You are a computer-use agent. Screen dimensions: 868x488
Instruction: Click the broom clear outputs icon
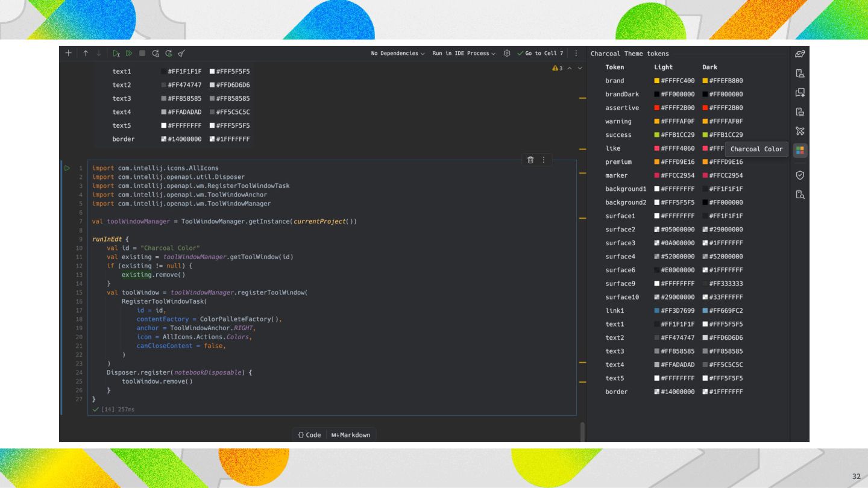coord(181,54)
